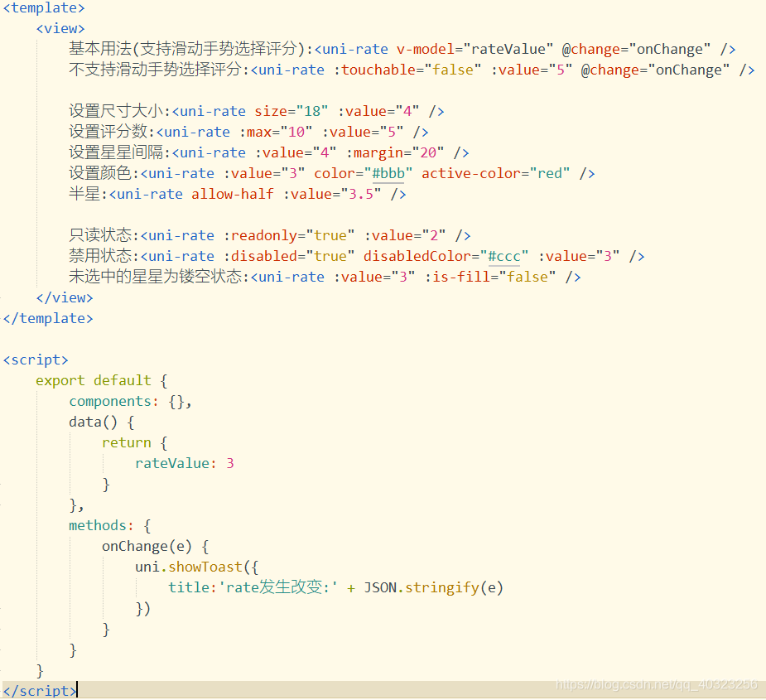
Task: Click the data() function declaration
Action: pyautogui.click(x=102, y=422)
